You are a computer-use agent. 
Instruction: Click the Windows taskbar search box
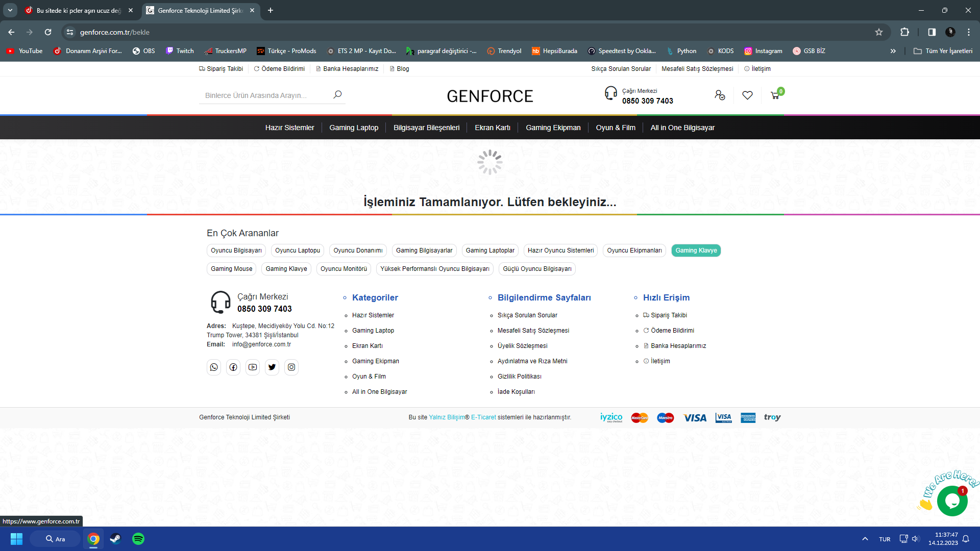click(x=55, y=539)
